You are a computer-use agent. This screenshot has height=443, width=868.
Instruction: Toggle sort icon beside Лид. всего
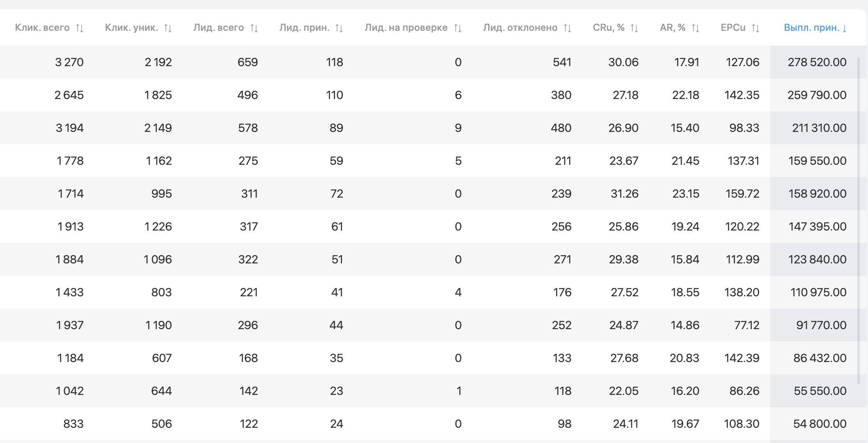click(x=254, y=28)
